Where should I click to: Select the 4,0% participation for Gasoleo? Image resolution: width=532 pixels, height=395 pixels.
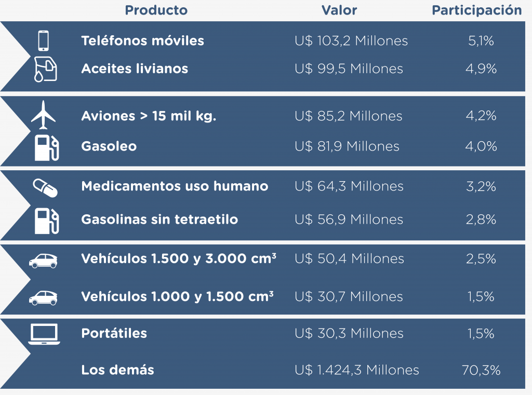[x=481, y=147]
